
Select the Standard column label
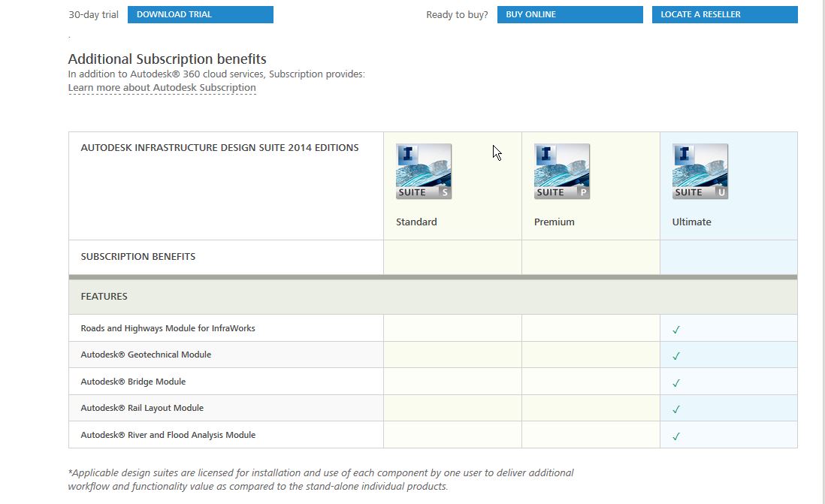(x=416, y=222)
